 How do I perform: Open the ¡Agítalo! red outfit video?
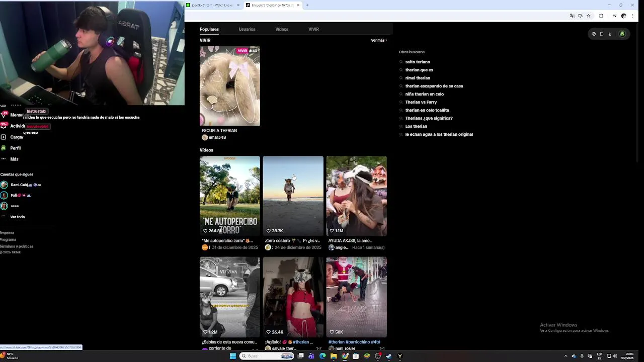pos(293,297)
